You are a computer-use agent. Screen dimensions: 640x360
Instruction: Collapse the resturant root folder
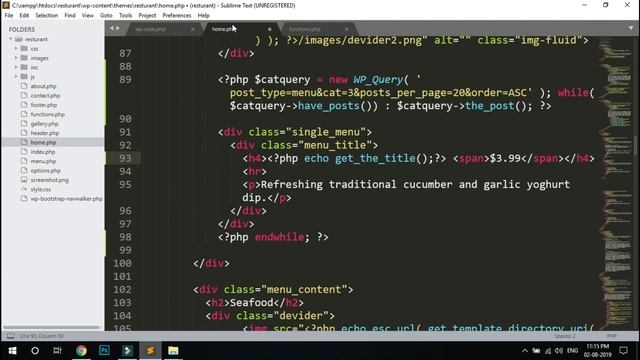point(11,39)
